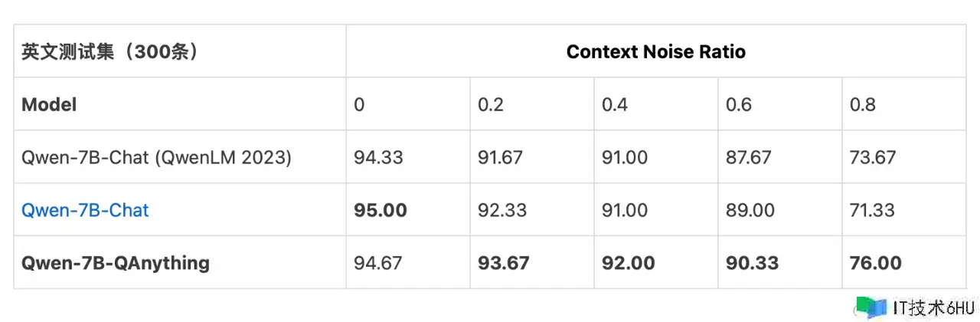Open the blue Qwen-7B-Chat link
980x322 pixels.
point(85,210)
